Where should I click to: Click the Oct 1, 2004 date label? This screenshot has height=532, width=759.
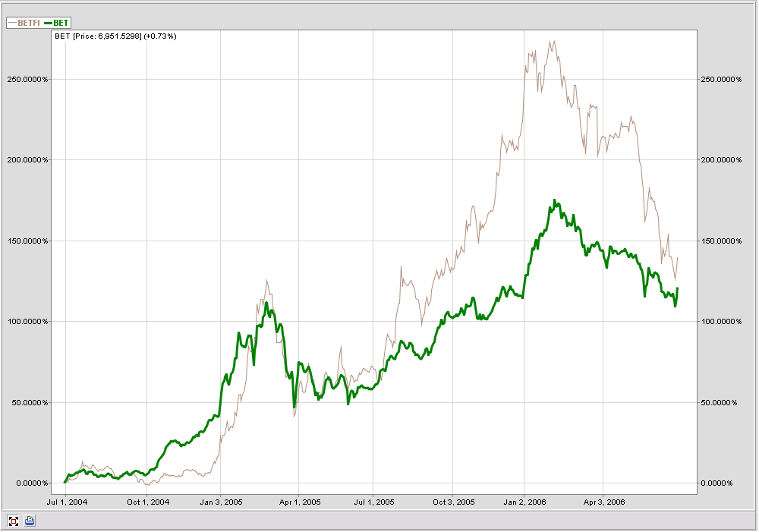coord(146,502)
